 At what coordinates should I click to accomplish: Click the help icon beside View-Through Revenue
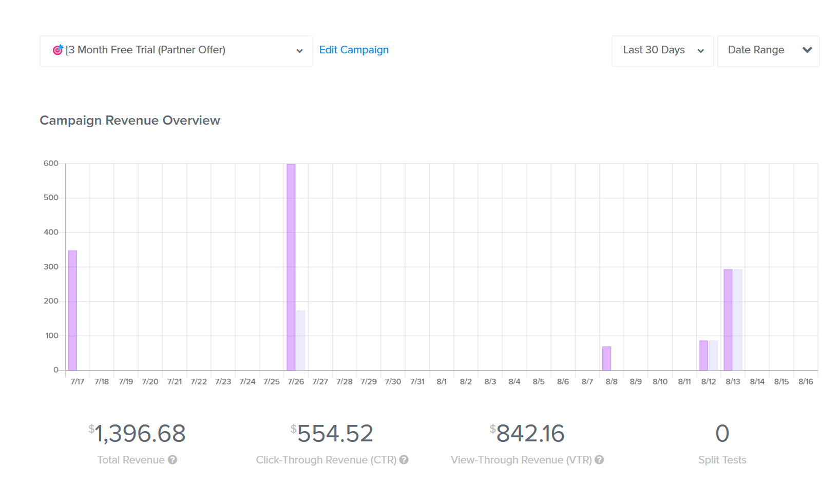[599, 460]
